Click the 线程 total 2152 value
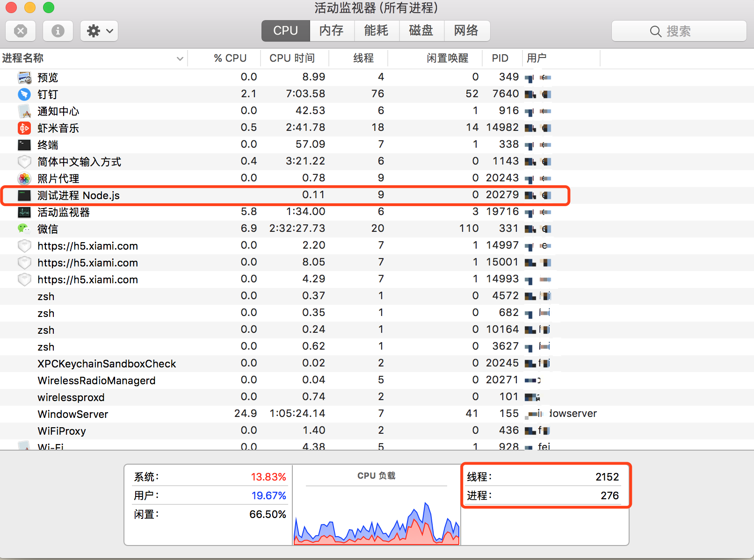Viewport: 754px width, 560px height. pyautogui.click(x=607, y=477)
